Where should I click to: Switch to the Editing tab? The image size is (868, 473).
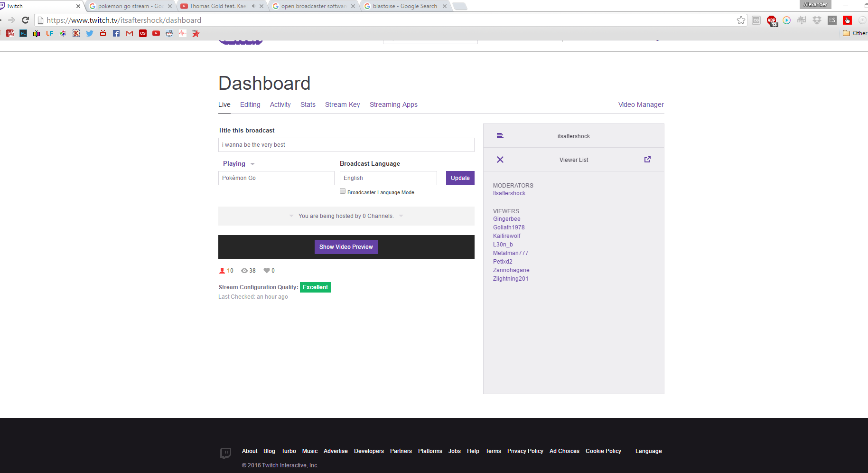250,104
